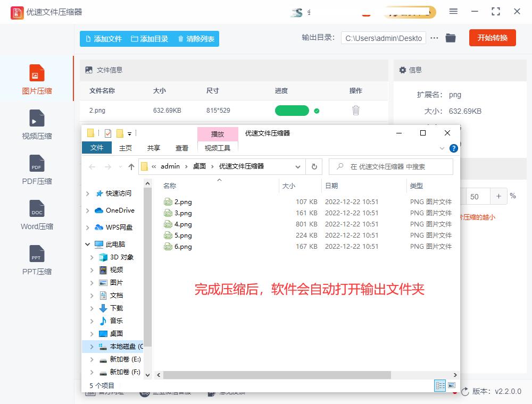Switch Explorer to details view toggle
This screenshot has width=532, height=404.
click(439, 385)
